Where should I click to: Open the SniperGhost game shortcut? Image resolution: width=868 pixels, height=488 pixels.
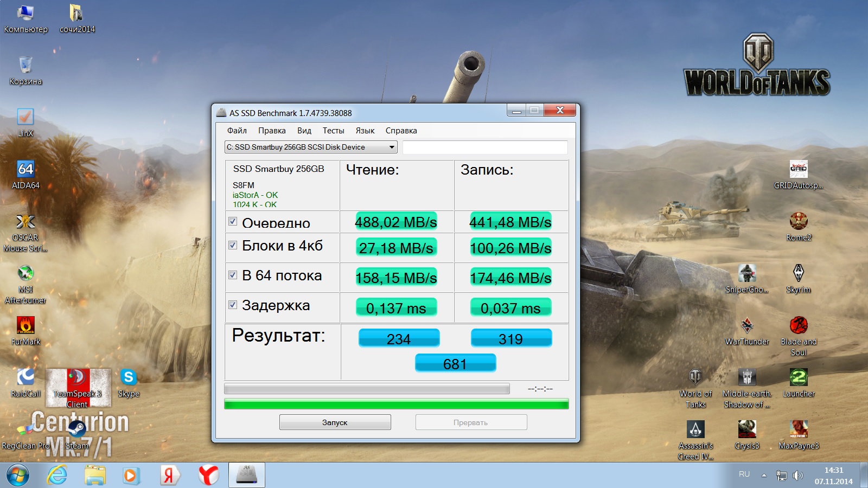(747, 279)
